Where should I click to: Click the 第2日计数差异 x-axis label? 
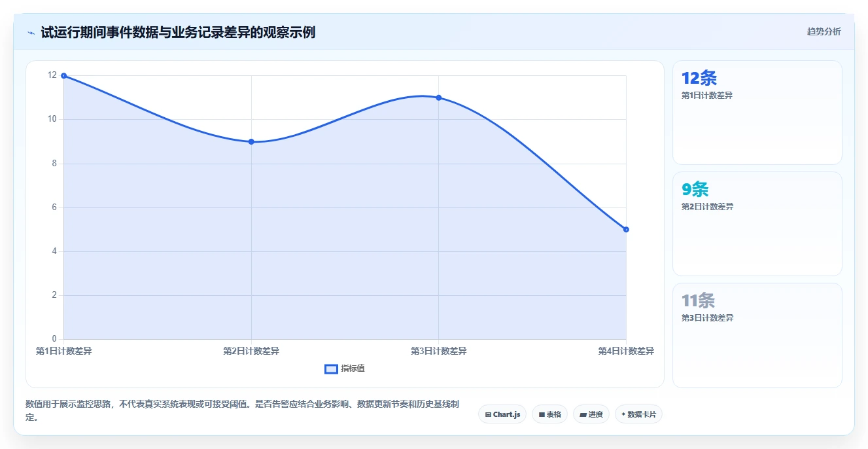pyautogui.click(x=251, y=351)
